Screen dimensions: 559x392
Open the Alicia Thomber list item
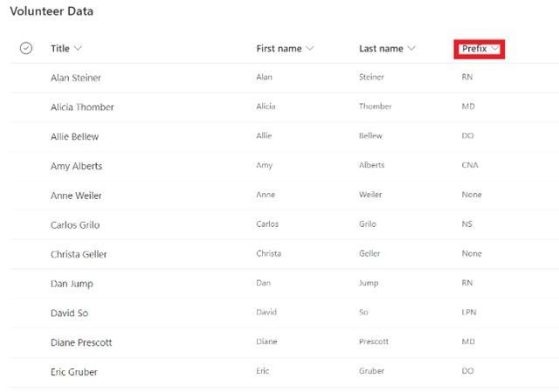82,107
